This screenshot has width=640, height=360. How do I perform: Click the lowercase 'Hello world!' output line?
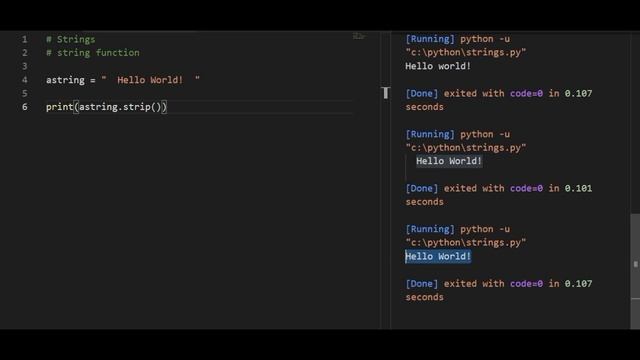tap(438, 66)
